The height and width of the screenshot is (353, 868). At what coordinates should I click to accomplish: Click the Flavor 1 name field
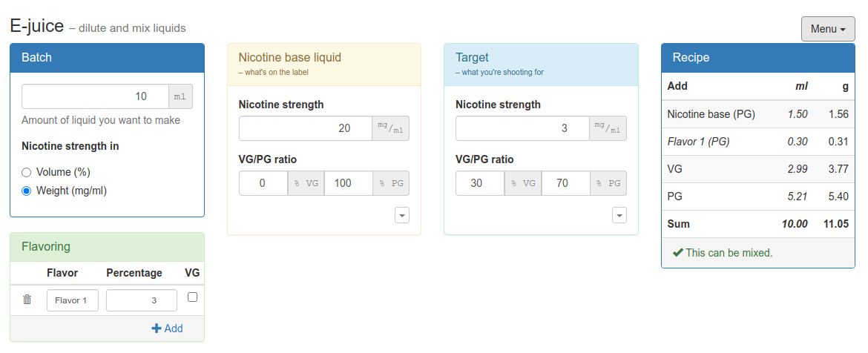point(73,300)
